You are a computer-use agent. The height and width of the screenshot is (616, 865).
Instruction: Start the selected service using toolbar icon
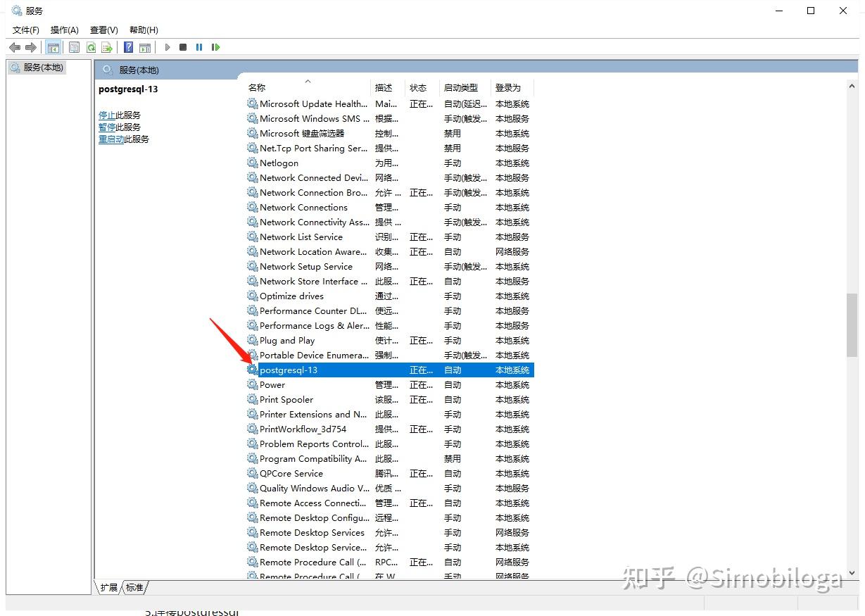(x=167, y=46)
